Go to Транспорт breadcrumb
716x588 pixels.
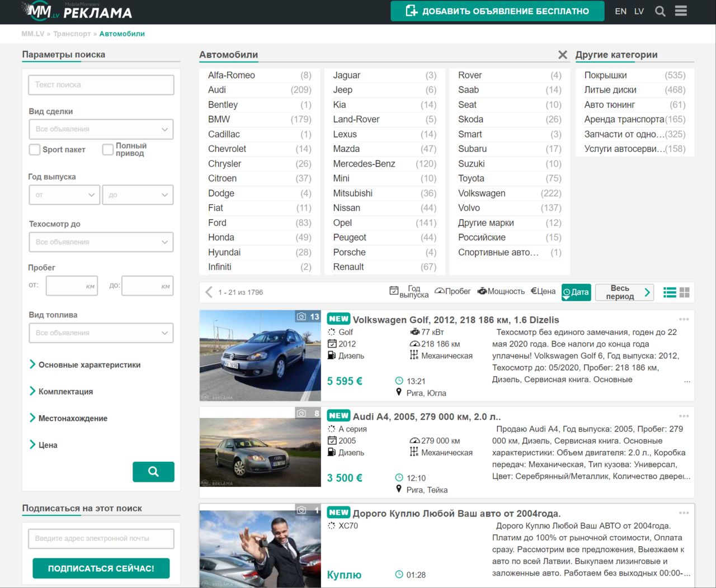(x=72, y=34)
